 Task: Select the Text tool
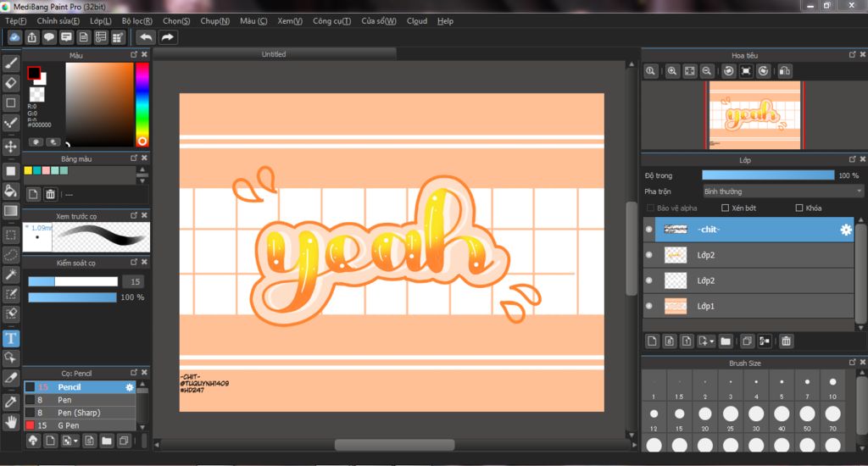coord(10,338)
